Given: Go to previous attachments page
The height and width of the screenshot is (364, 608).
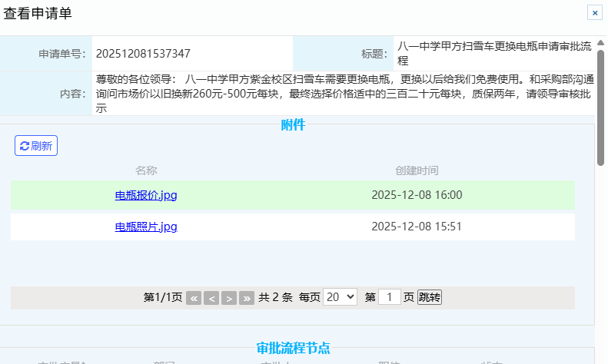Looking at the screenshot, I should click(x=211, y=298).
